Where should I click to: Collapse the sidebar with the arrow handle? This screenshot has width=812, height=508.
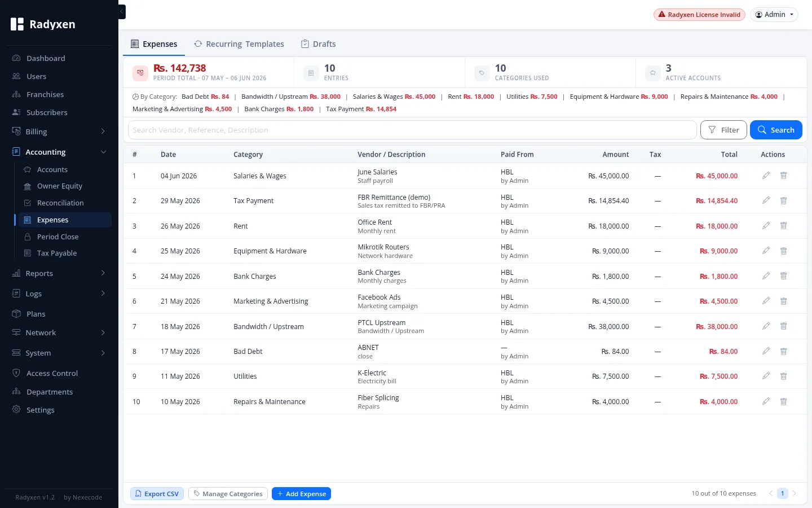(122, 11)
